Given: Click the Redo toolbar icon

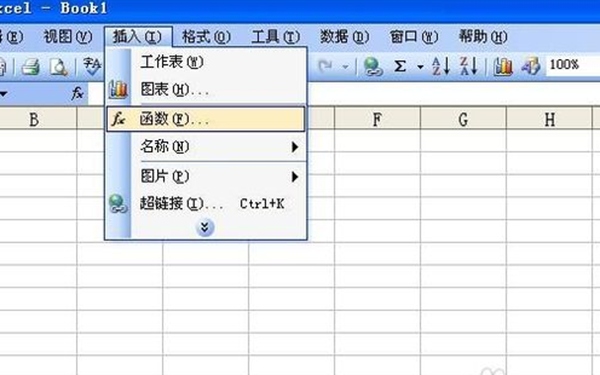Looking at the screenshot, I should 326,67.
